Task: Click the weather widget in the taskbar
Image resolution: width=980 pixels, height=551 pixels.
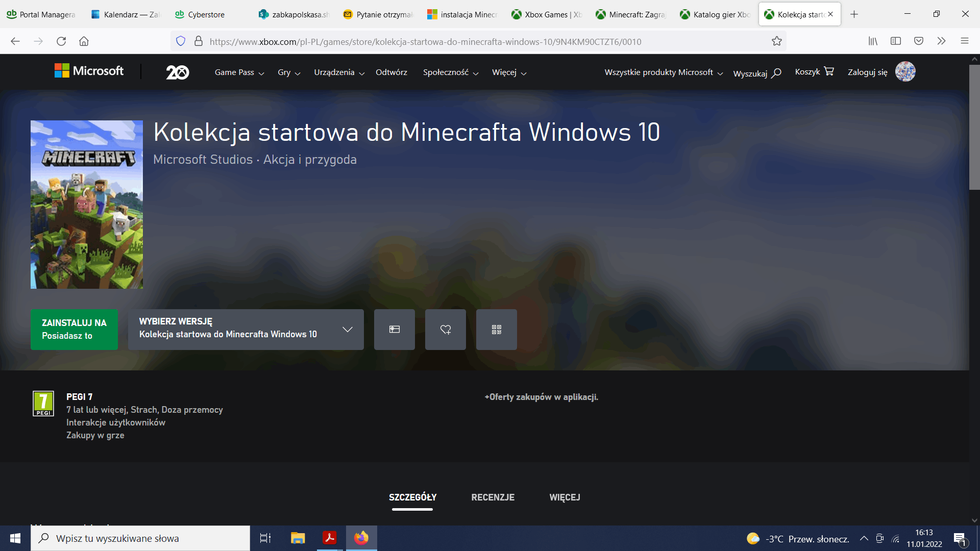Action: pyautogui.click(x=798, y=539)
